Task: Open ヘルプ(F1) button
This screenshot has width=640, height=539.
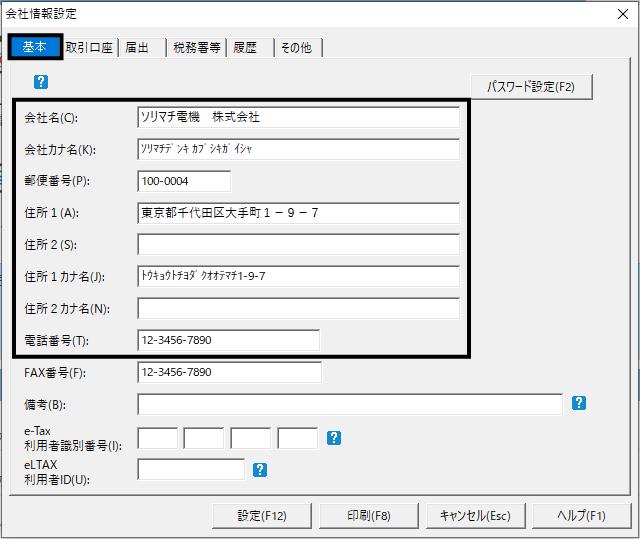Action: [582, 516]
